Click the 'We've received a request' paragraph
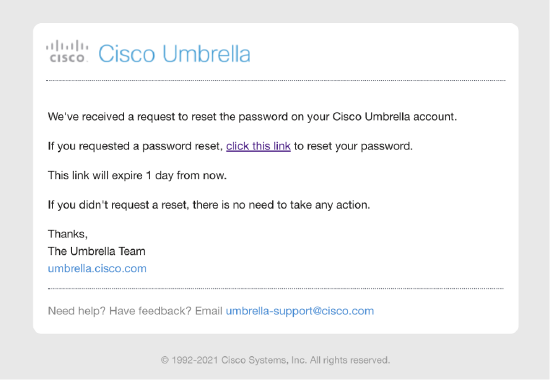 252,116
